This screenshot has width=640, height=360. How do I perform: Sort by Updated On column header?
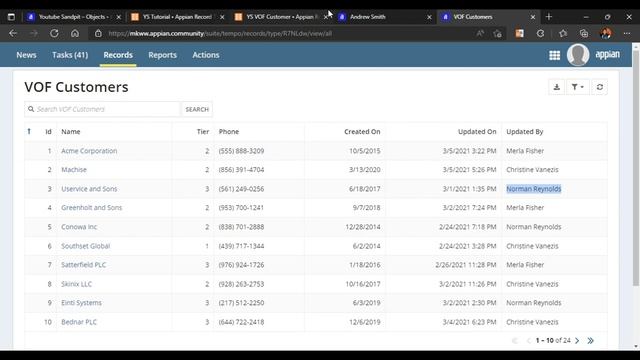click(477, 131)
